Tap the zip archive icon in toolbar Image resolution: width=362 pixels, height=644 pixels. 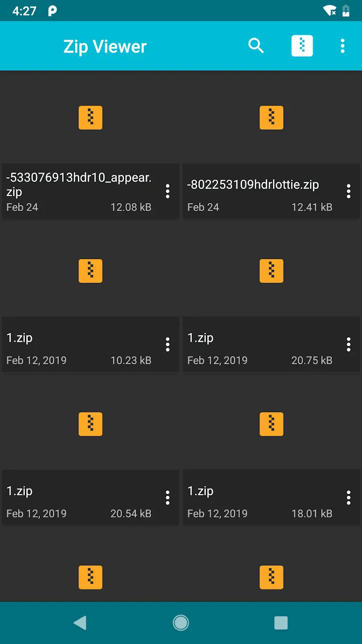[x=302, y=46]
